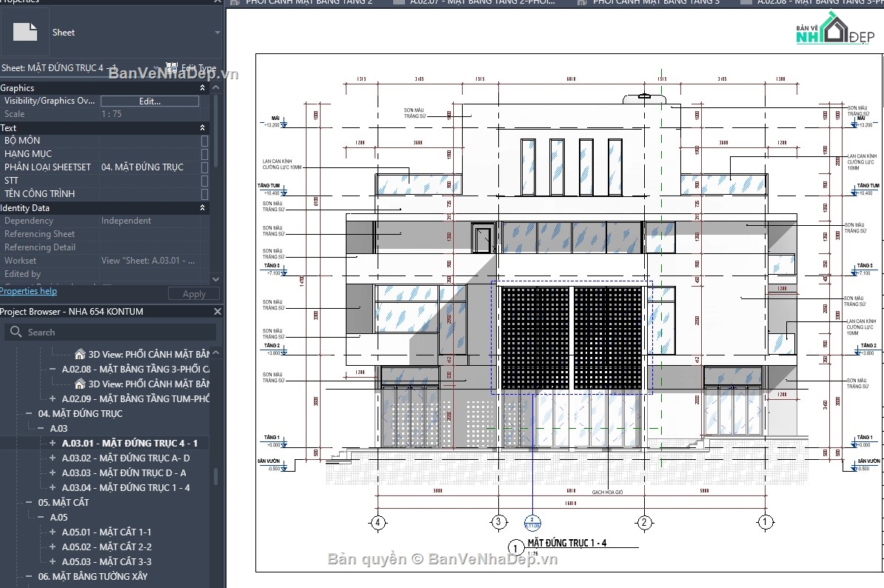Viewport: 884px width, 588px height.
Task: Select sheet A.05.01 - MẶT CẮT 1-1
Action: pyautogui.click(x=107, y=532)
